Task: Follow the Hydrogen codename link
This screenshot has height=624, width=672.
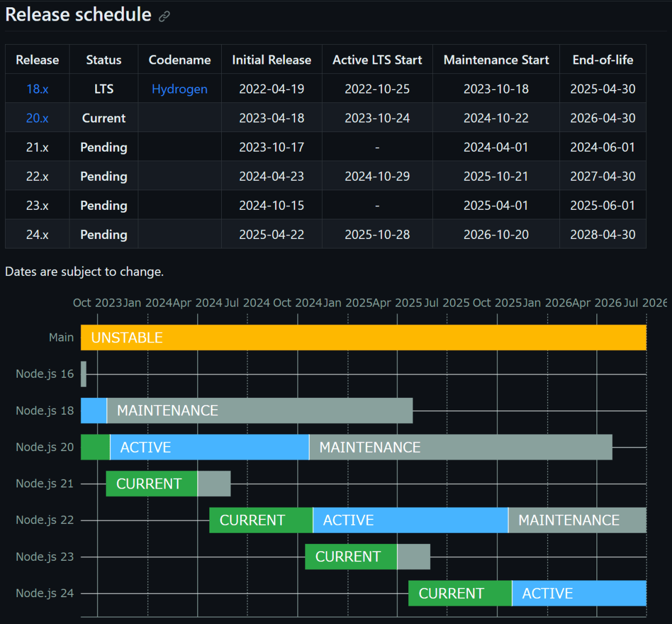Action: pyautogui.click(x=180, y=89)
